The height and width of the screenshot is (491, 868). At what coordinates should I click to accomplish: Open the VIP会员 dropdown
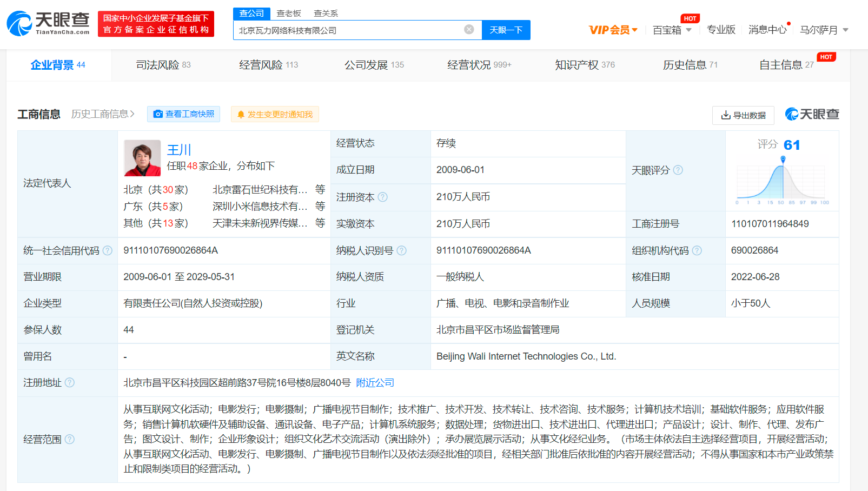613,29
